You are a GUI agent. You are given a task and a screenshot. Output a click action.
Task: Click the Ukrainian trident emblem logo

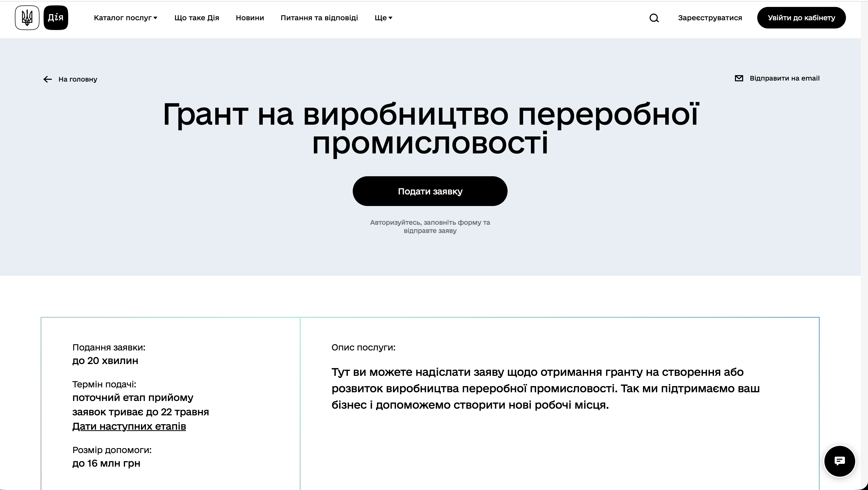(x=27, y=17)
